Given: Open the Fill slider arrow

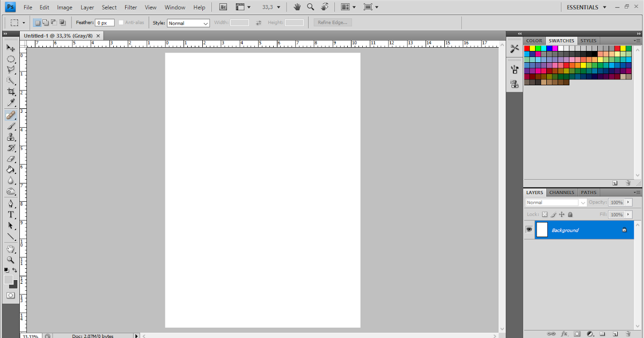Looking at the screenshot, I should click(629, 214).
